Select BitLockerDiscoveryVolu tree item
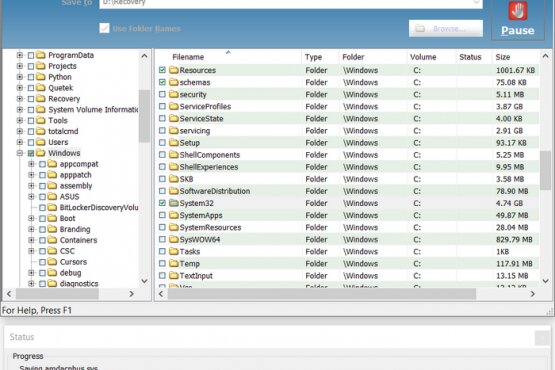Image resolution: width=555 pixels, height=370 pixels. pyautogui.click(x=99, y=207)
